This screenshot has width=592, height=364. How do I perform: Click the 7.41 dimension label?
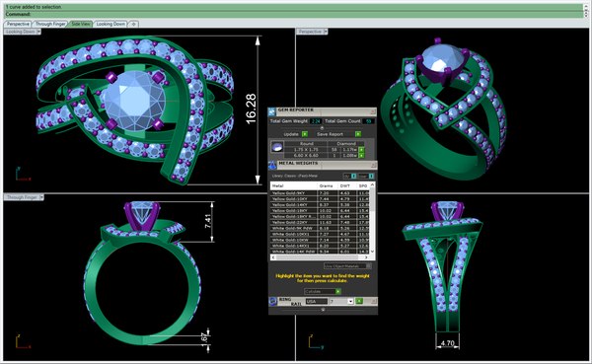point(207,221)
